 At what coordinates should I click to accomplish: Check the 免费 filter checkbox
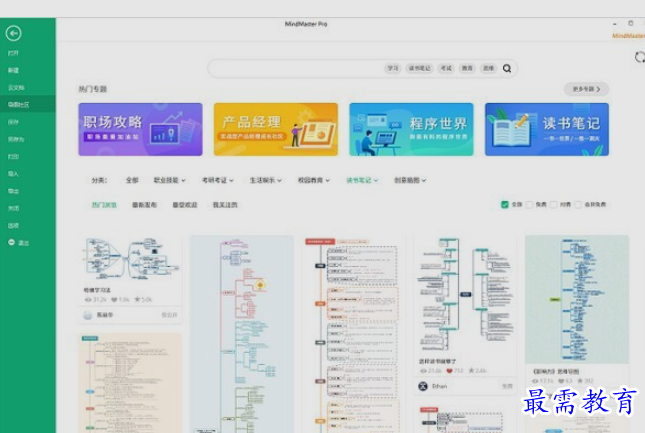coord(529,204)
